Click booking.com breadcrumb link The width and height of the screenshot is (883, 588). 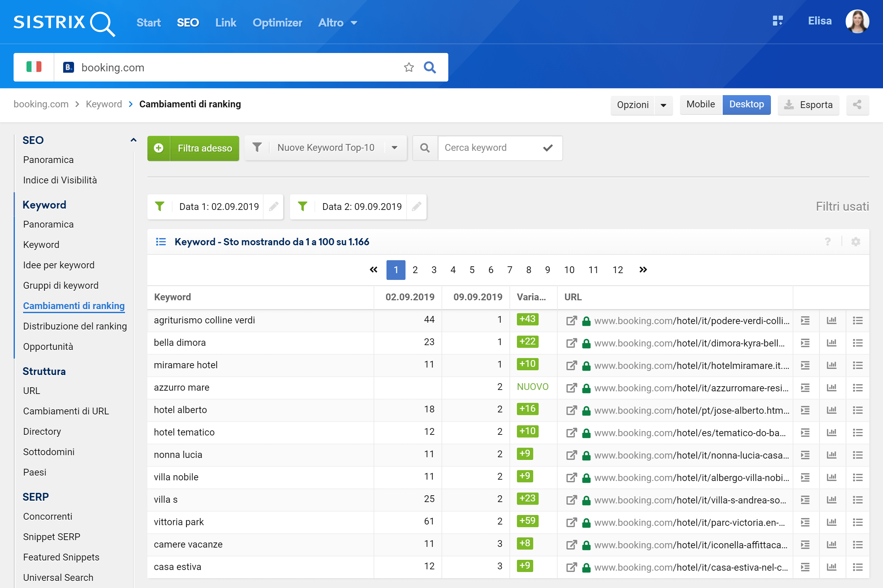pyautogui.click(x=41, y=104)
